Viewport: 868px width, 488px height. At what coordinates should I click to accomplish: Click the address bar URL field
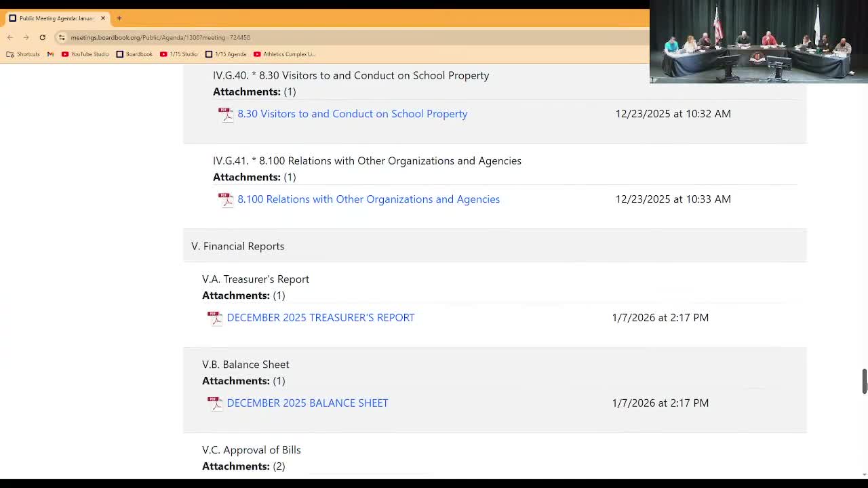point(160,37)
